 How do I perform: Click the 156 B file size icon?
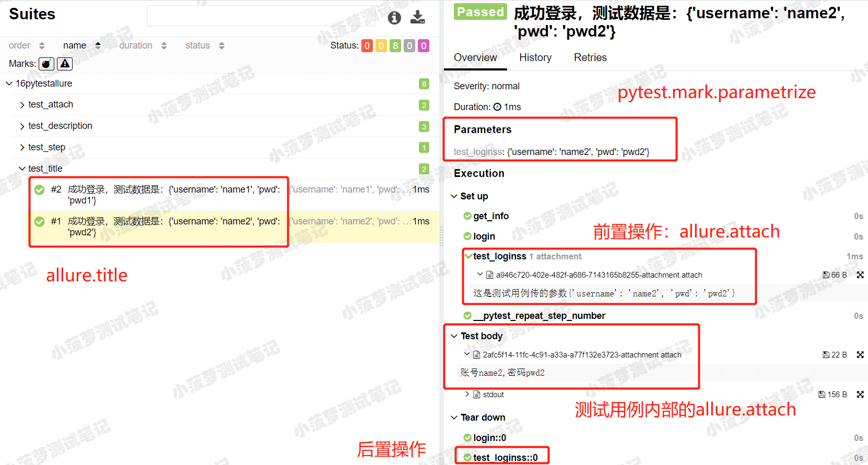822,394
